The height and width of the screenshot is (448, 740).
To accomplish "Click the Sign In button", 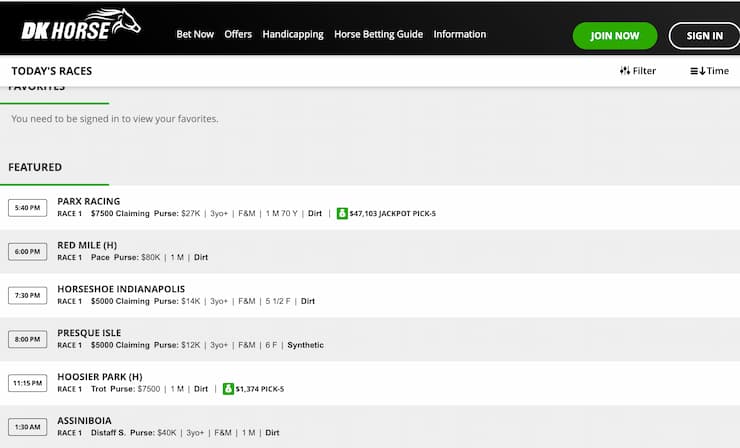I will (x=704, y=36).
